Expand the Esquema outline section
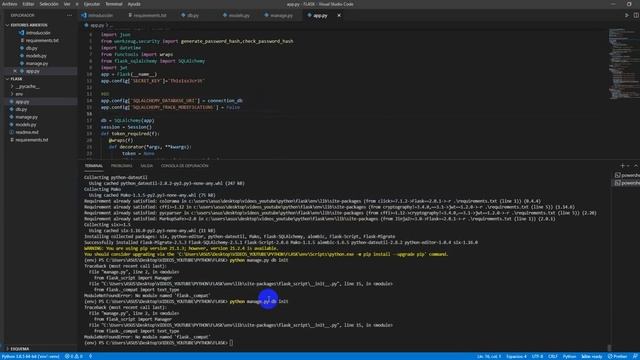 pyautogui.click(x=19, y=349)
